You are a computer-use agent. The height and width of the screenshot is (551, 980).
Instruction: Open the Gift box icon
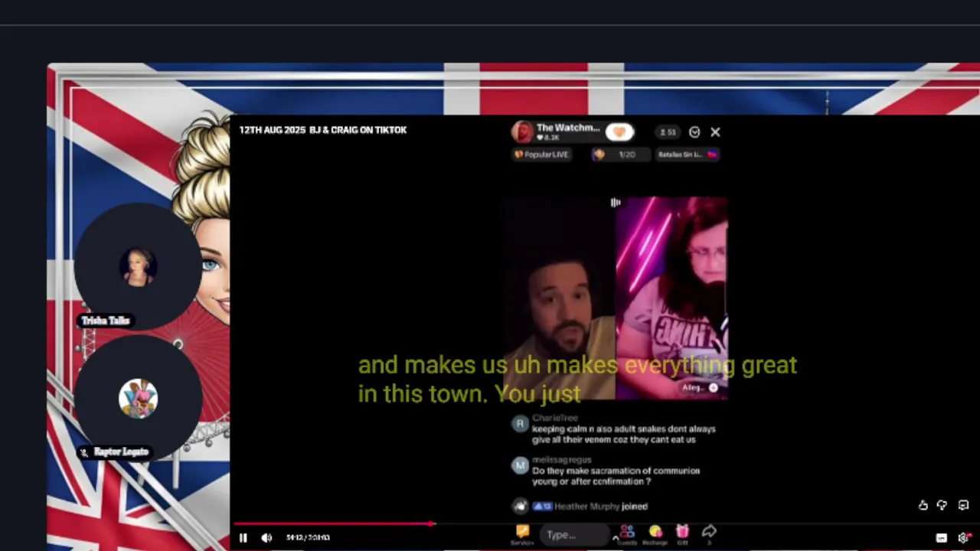pyautogui.click(x=682, y=534)
